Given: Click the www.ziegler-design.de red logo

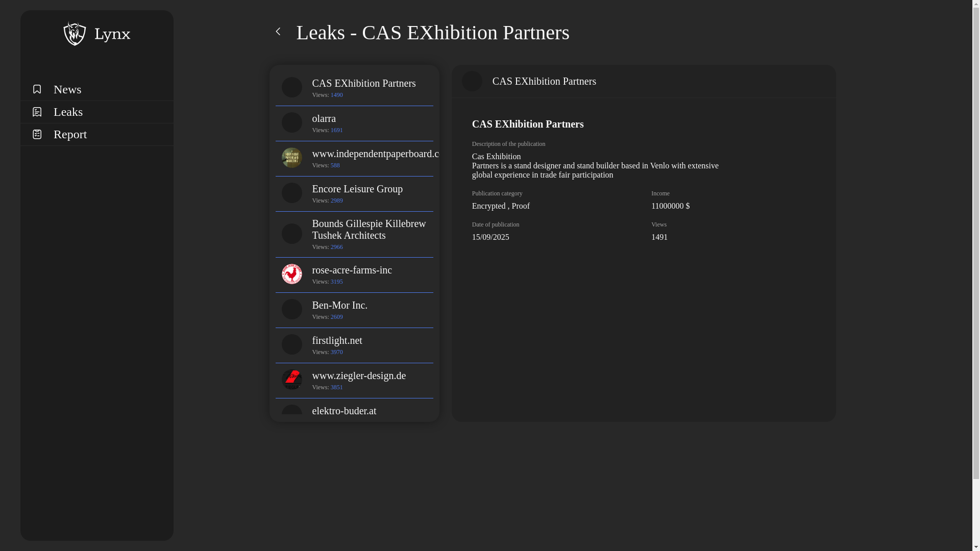Looking at the screenshot, I should click(x=292, y=380).
